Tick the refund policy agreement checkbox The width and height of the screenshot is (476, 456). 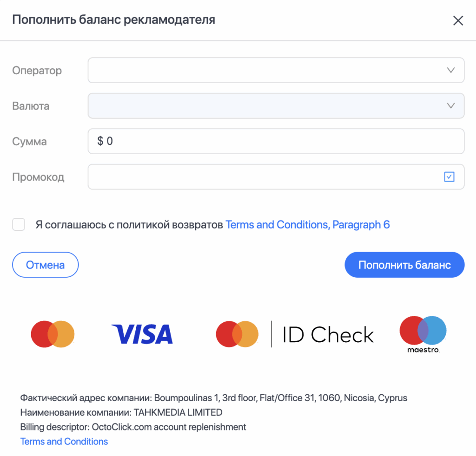pyautogui.click(x=19, y=225)
